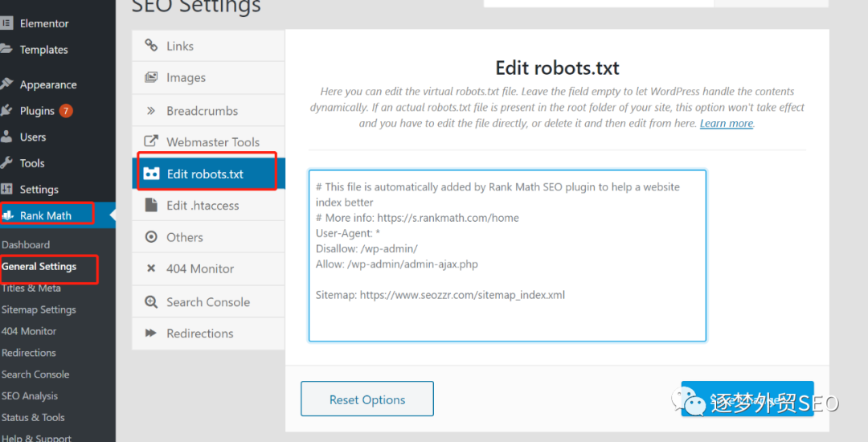Image resolution: width=868 pixels, height=442 pixels.
Task: Click the Plugins update count badge
Action: (x=66, y=111)
